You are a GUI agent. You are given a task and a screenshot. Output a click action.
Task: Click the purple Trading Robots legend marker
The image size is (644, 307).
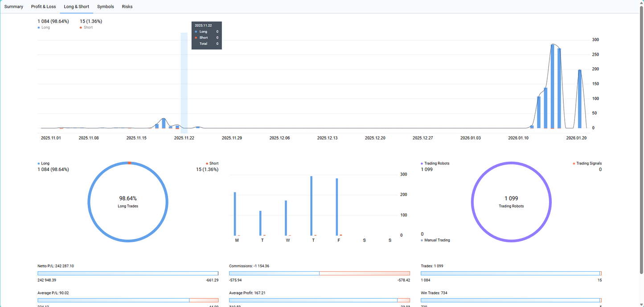[422, 163]
